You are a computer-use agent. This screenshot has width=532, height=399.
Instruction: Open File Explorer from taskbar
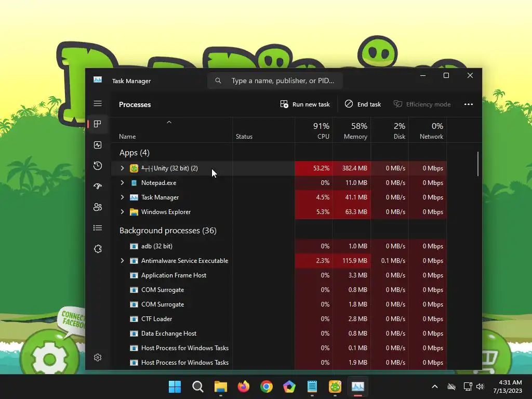221,387
